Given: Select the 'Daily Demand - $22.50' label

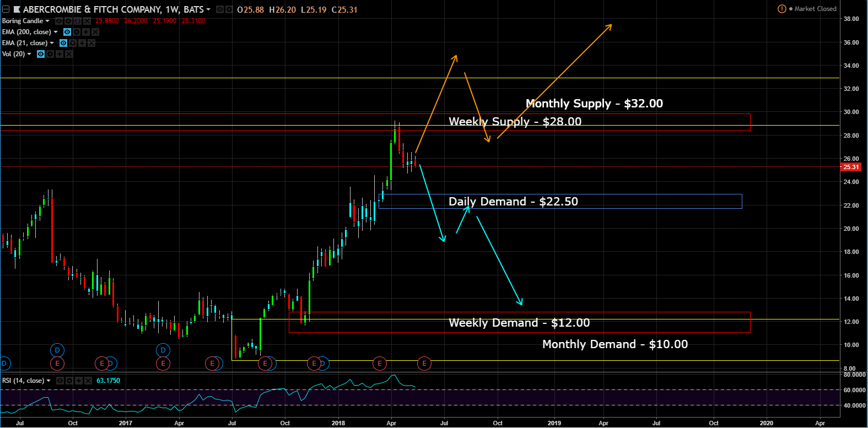Looking at the screenshot, I should [x=513, y=202].
